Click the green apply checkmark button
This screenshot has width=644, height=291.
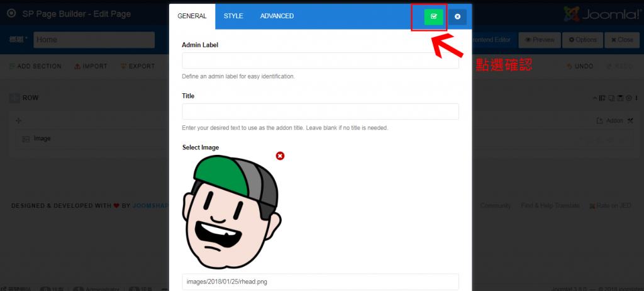coord(433,16)
